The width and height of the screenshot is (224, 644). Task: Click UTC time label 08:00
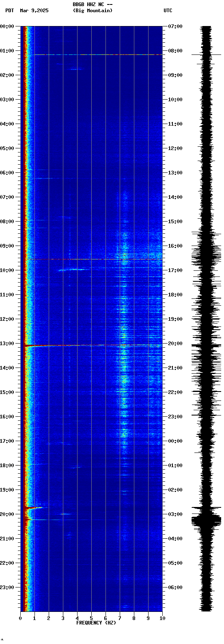coord(175,51)
